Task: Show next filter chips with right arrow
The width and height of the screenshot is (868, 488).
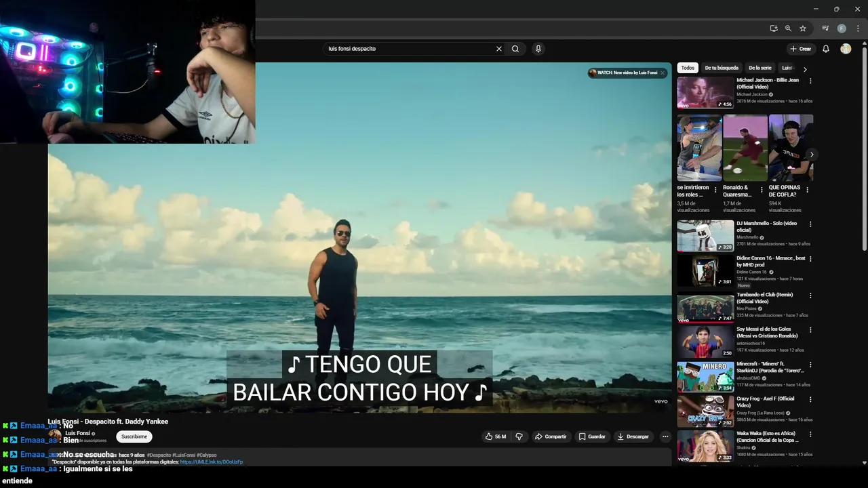Action: coord(805,69)
